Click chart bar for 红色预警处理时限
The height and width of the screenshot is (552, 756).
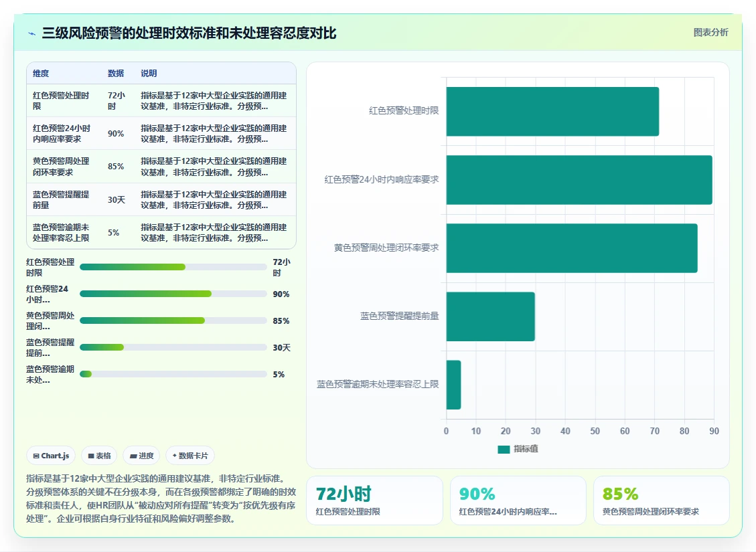552,111
